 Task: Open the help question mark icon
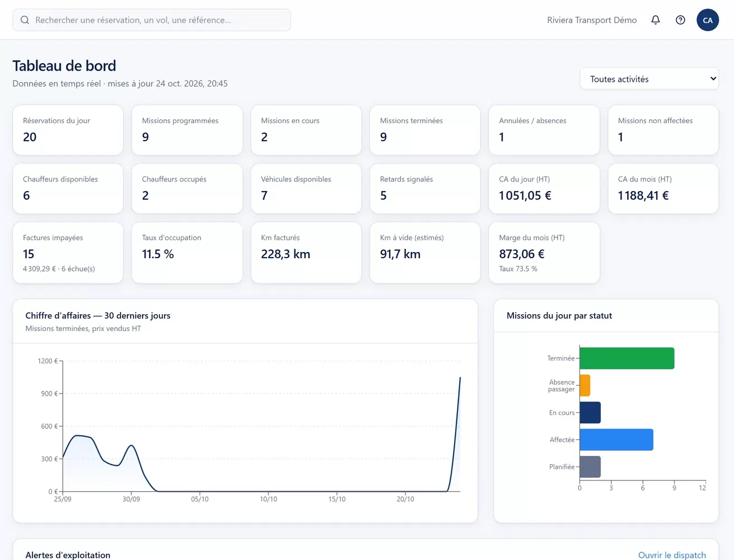point(680,20)
